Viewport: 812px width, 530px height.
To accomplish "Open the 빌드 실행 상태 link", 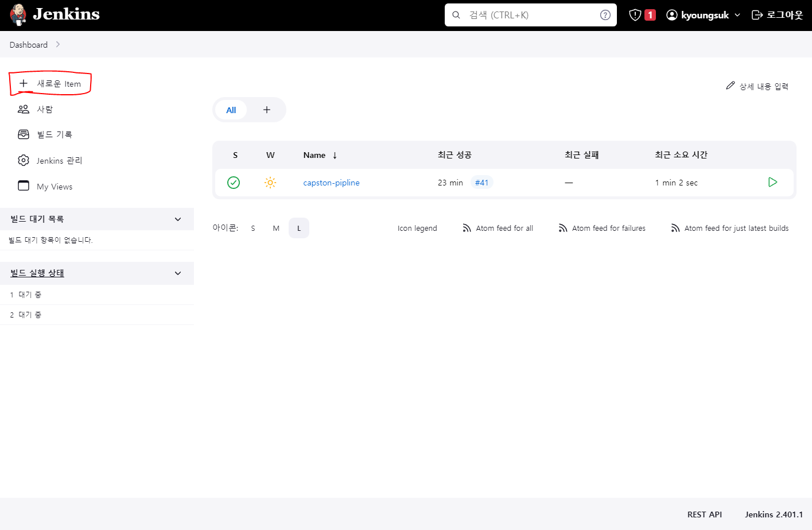I will pyautogui.click(x=37, y=273).
